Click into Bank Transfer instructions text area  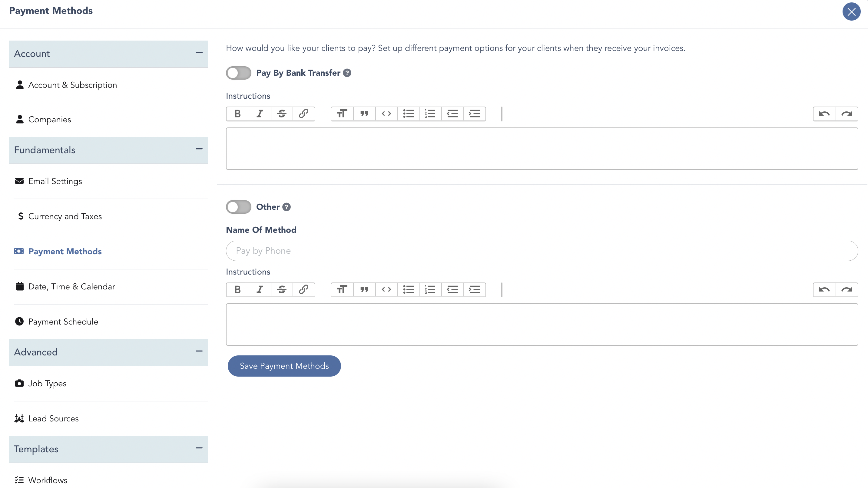[542, 149]
